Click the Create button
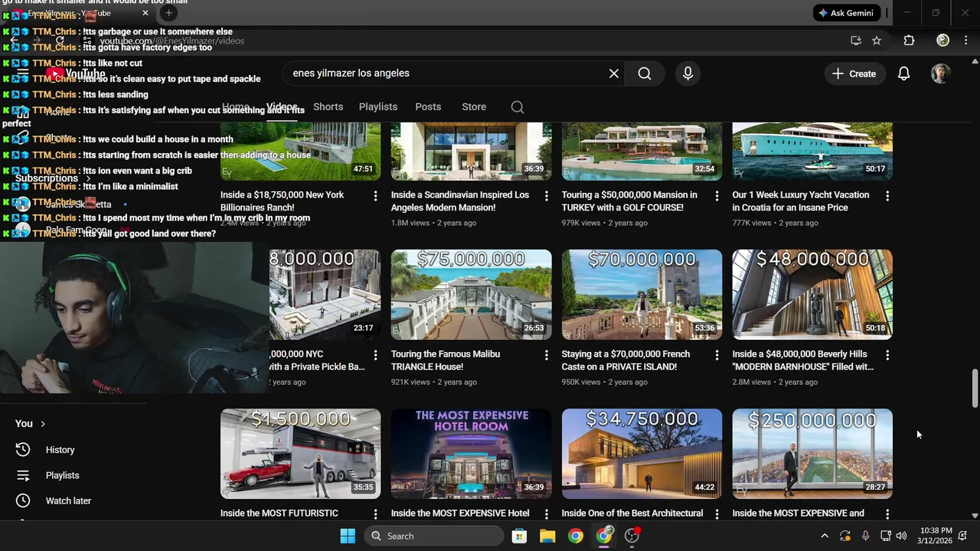 854,73
